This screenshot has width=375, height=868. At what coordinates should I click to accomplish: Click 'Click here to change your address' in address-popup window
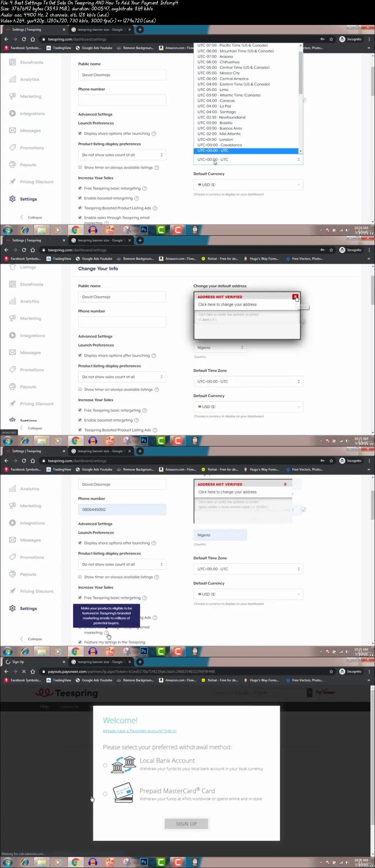pos(227,305)
